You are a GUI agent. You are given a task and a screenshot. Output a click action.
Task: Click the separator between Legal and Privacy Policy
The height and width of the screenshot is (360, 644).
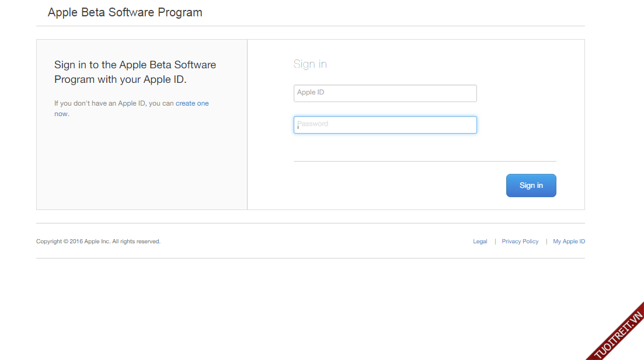495,242
